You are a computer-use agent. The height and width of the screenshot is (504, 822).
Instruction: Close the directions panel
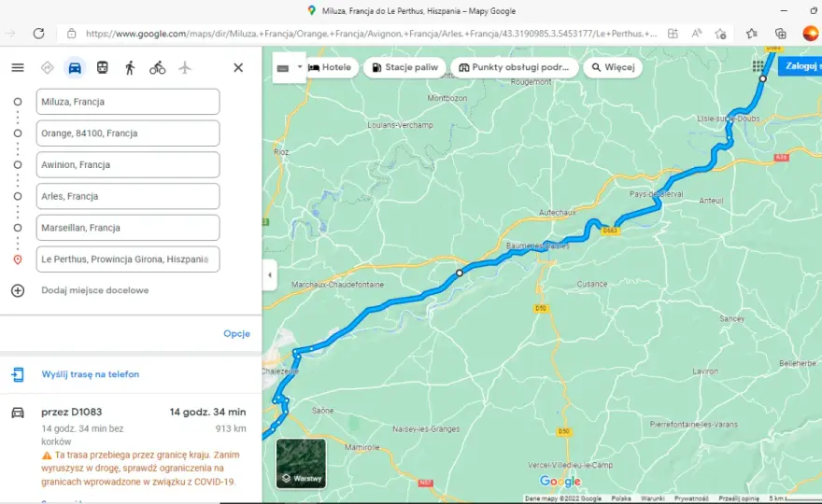238,67
